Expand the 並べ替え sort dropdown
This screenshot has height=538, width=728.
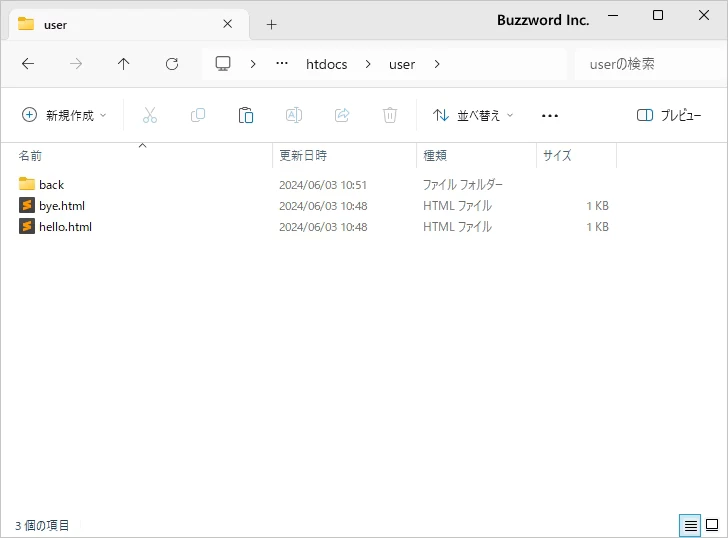point(473,115)
